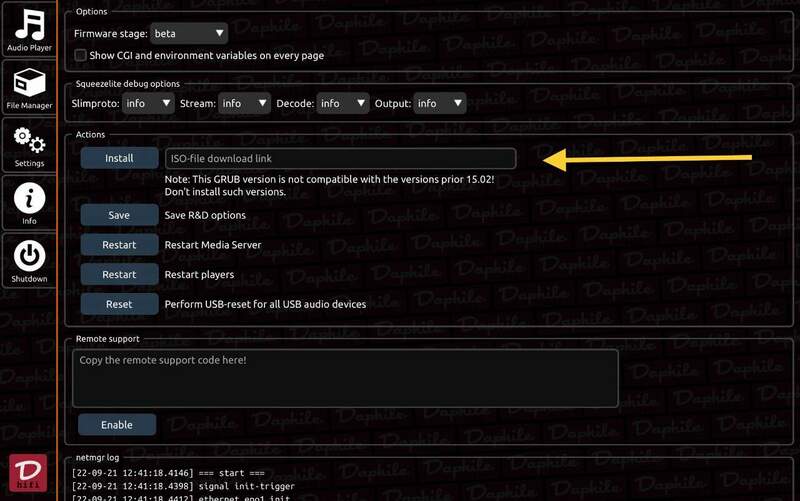Open the File Manager
The width and height of the screenshot is (800, 501).
point(29,88)
